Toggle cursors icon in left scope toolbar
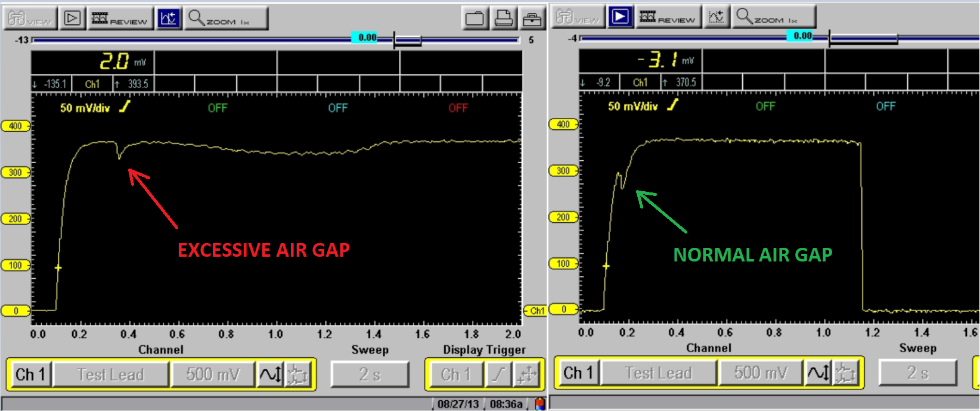The width and height of the screenshot is (980, 411). tap(169, 18)
